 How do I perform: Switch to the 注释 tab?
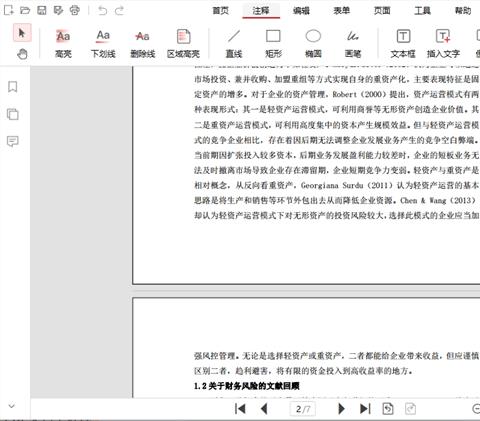click(261, 11)
